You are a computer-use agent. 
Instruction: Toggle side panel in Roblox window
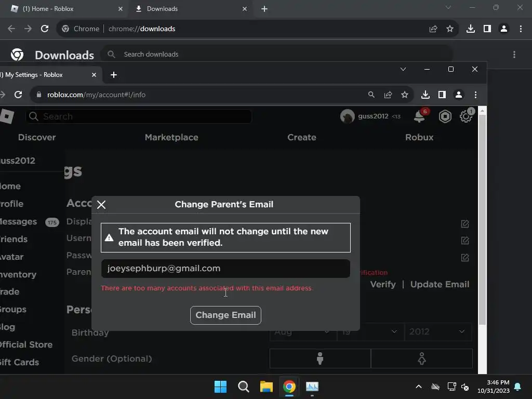[x=442, y=95]
